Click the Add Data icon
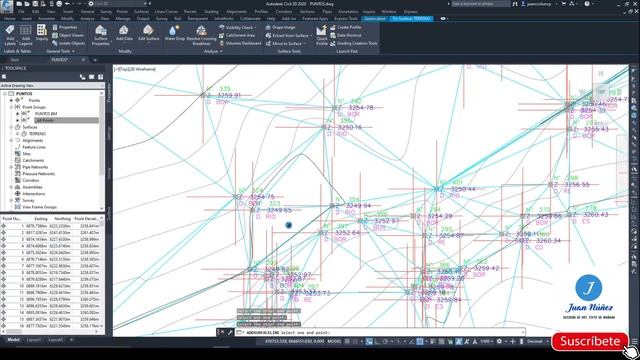 pos(124,33)
